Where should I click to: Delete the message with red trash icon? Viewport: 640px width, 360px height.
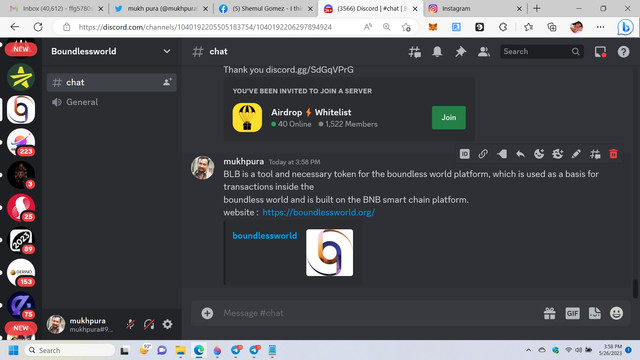[613, 154]
